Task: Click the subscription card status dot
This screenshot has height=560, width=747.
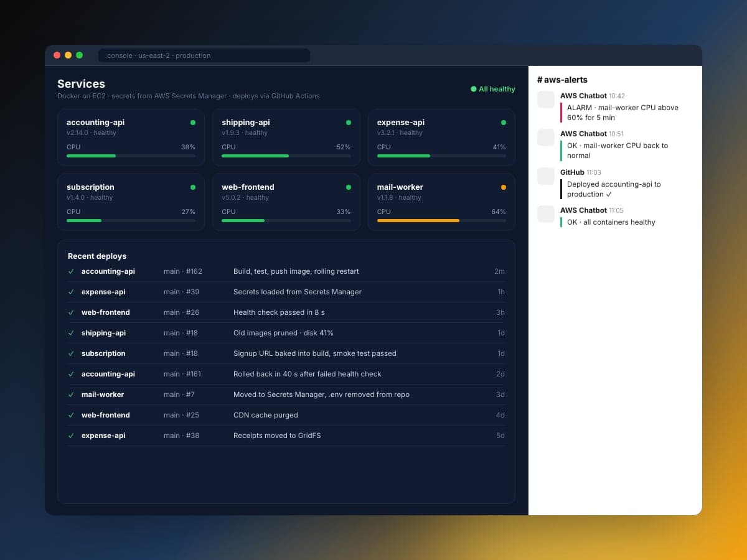Action: pyautogui.click(x=193, y=187)
